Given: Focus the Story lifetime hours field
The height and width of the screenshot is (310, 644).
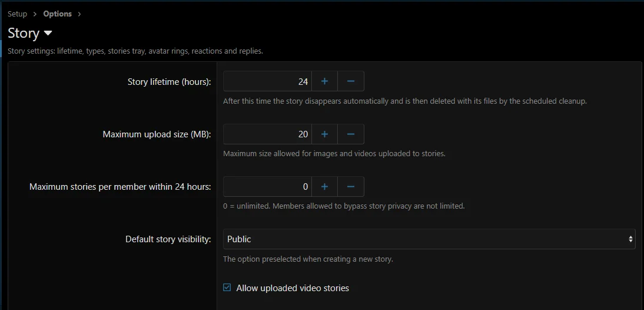Looking at the screenshot, I should [x=267, y=81].
